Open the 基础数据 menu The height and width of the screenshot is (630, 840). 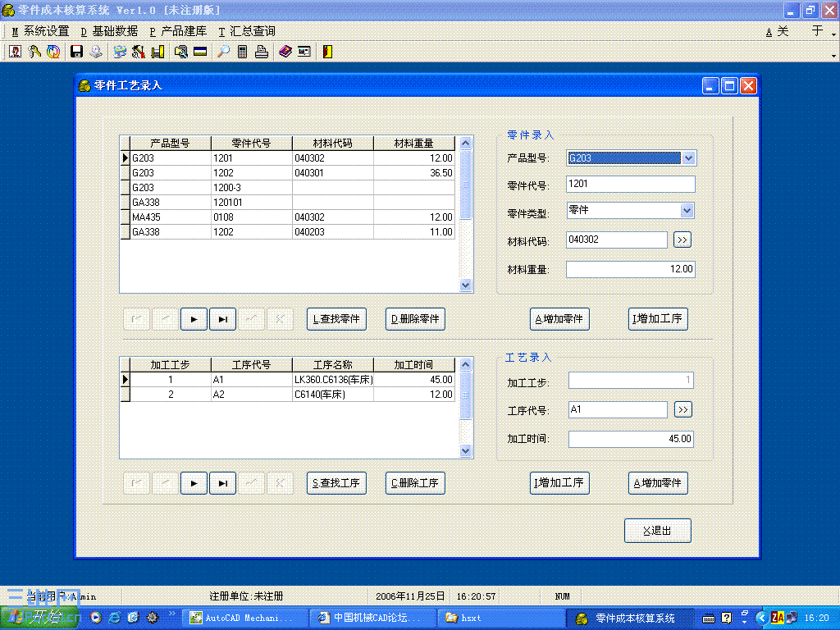point(109,31)
